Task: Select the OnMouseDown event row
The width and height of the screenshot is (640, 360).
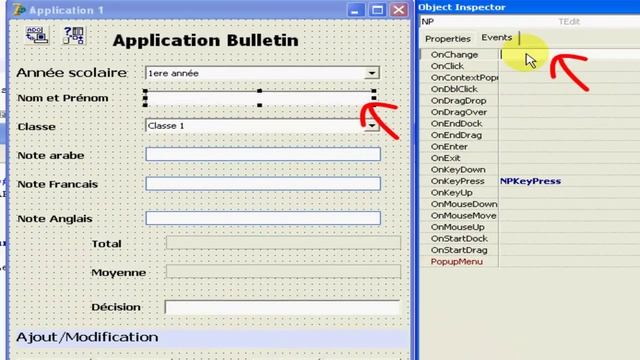Action: pos(530,204)
